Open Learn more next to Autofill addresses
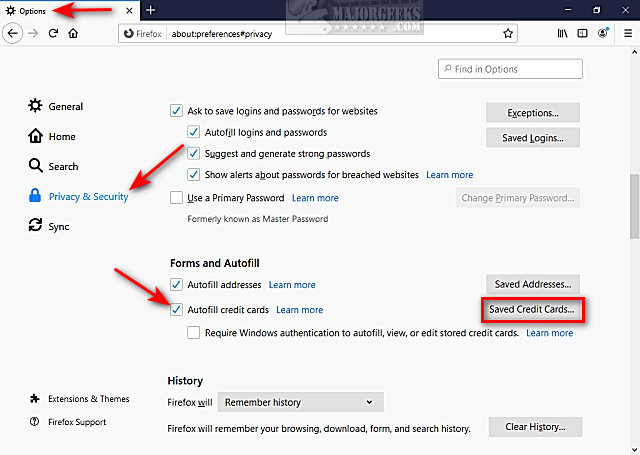Image resolution: width=640 pixels, height=455 pixels. pos(292,285)
